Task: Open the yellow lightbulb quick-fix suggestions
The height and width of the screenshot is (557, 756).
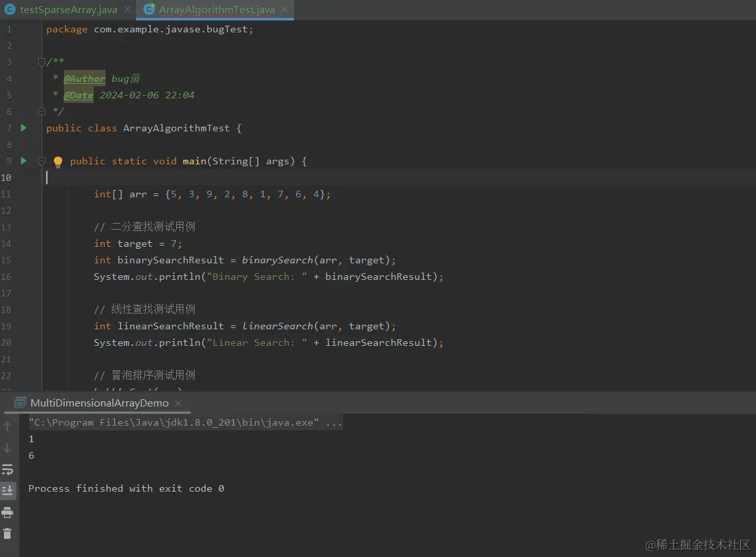Action: click(x=58, y=162)
